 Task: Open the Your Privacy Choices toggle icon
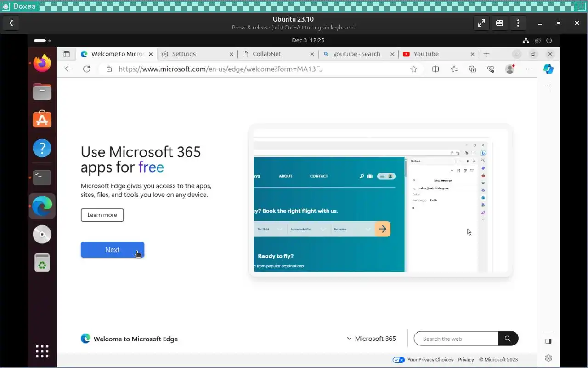coord(399,360)
